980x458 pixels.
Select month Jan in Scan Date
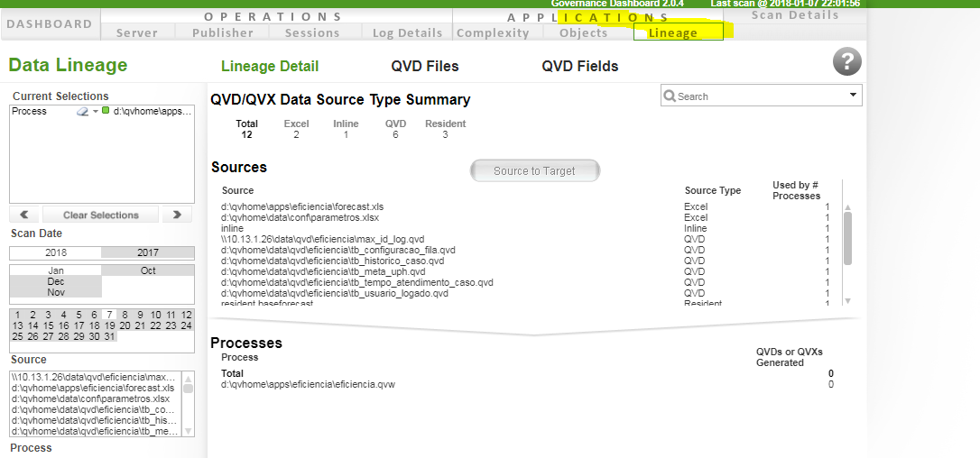56,270
